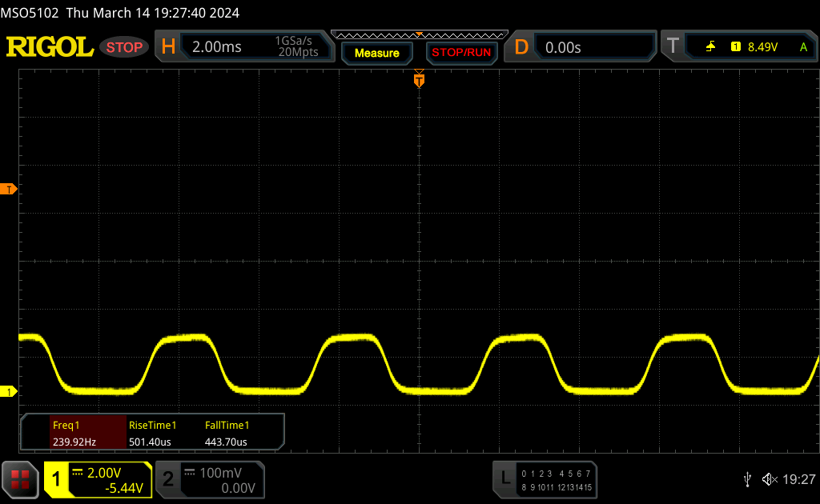Open the Measure menu
Image resolution: width=820 pixels, height=504 pixels.
coord(376,54)
